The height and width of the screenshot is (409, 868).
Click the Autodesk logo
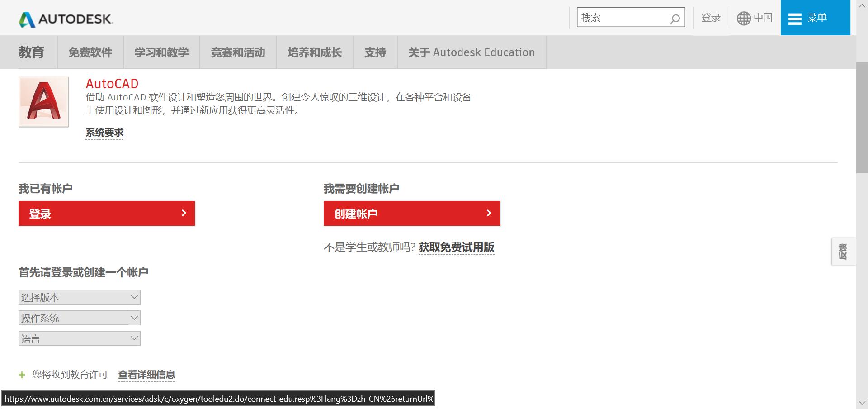click(66, 19)
